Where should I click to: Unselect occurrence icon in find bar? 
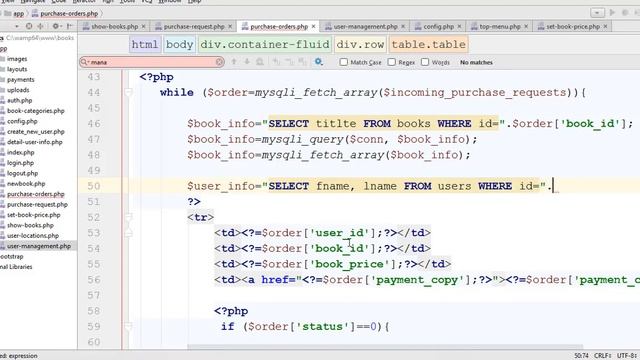pos(289,62)
